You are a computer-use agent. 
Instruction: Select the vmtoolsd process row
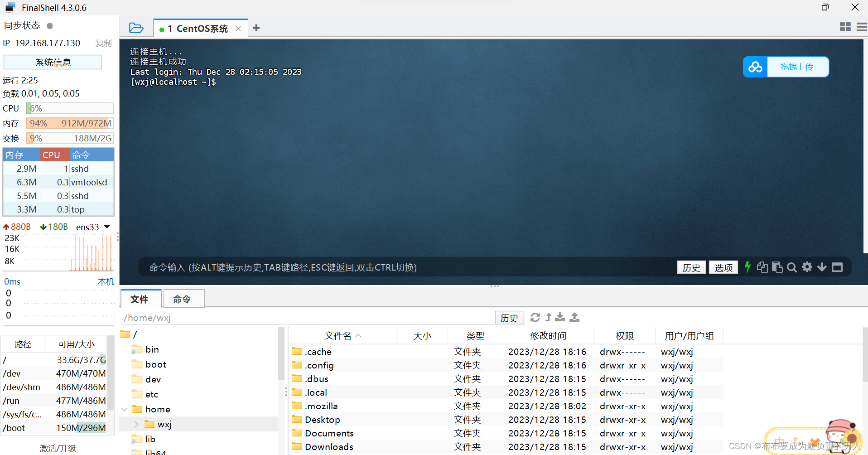[x=58, y=182]
